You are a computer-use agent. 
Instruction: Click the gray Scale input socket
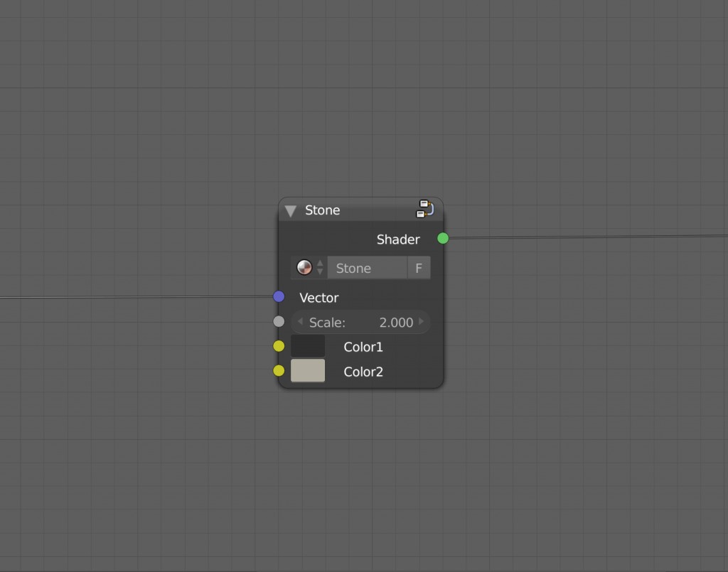point(279,321)
